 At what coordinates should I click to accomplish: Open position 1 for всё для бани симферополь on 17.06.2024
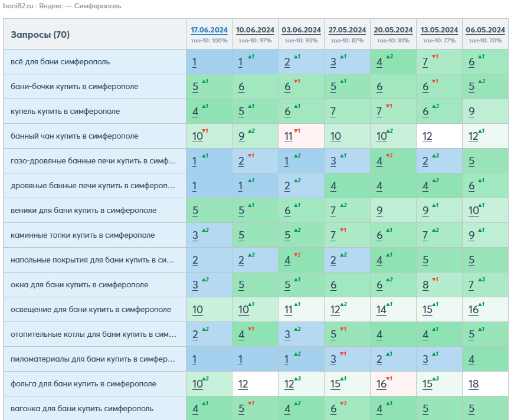(x=194, y=62)
